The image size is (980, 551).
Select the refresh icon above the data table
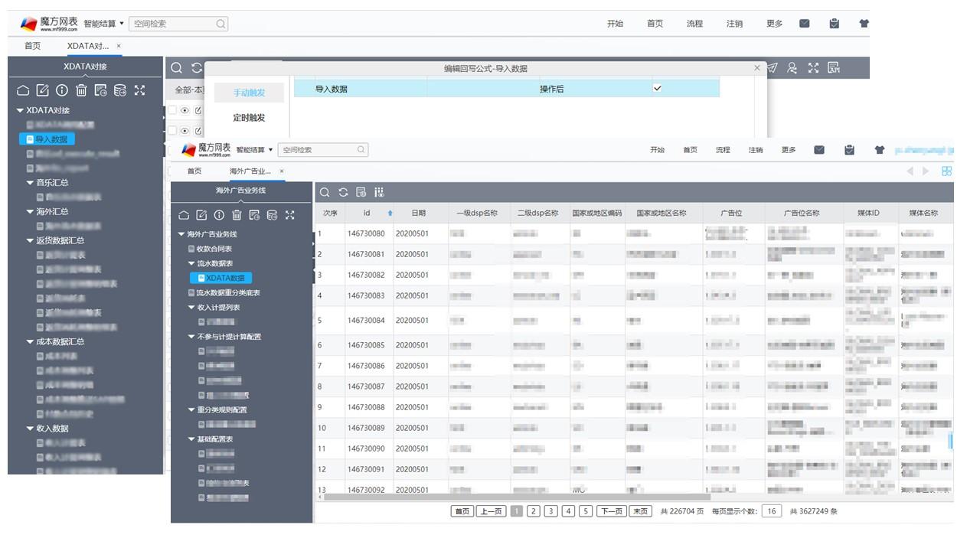pyautogui.click(x=344, y=192)
